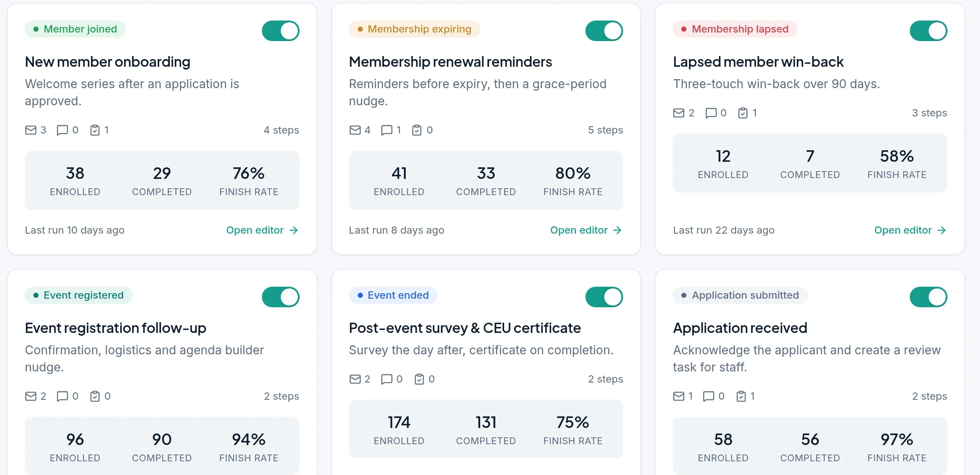Click the 97% finish rate value

[897, 439]
